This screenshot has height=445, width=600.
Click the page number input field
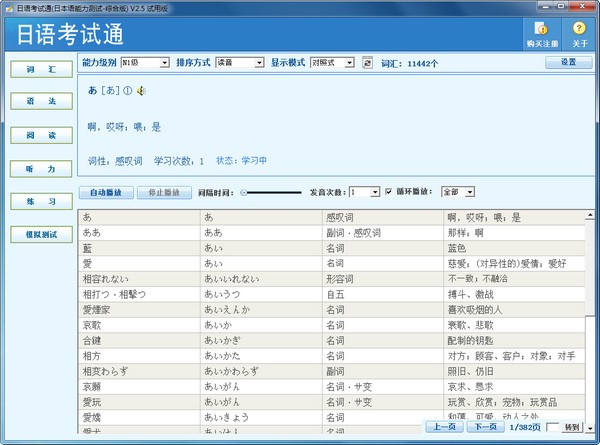pos(553,427)
